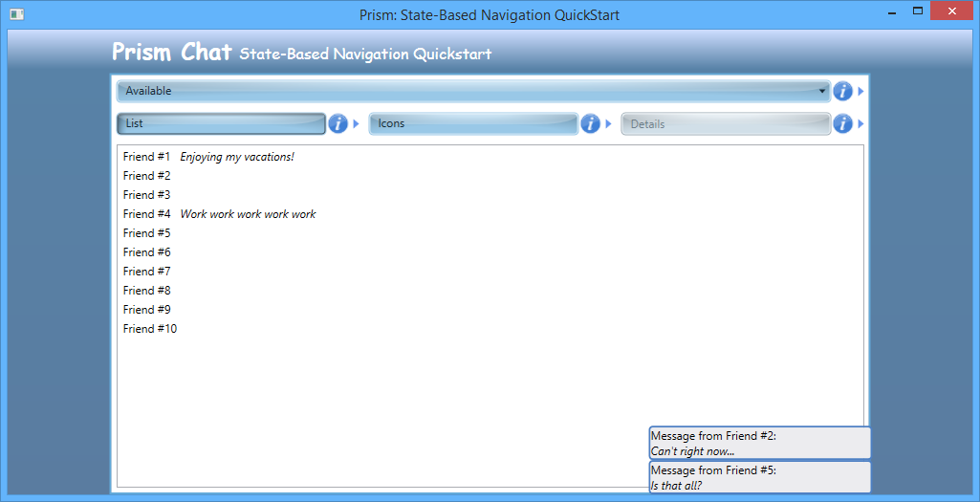The height and width of the screenshot is (502, 980).
Task: Click the info icon beside the Available dropdown
Action: 842,91
